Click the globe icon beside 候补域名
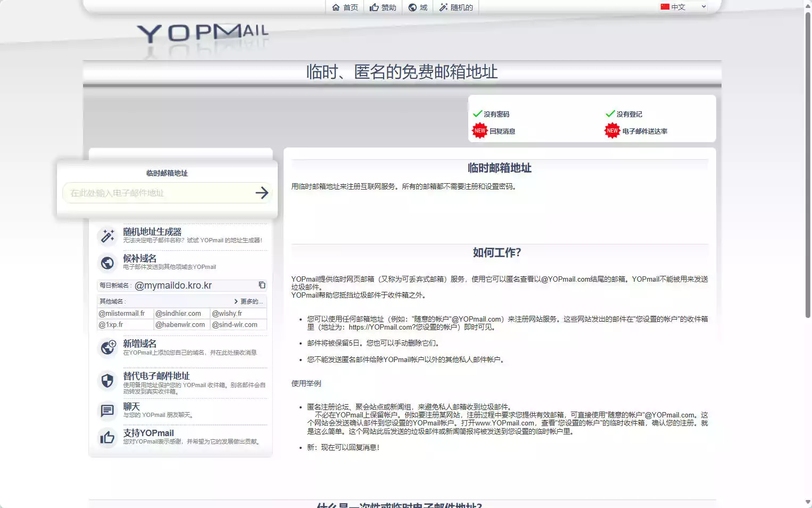Image resolution: width=812 pixels, height=508 pixels. point(107,263)
